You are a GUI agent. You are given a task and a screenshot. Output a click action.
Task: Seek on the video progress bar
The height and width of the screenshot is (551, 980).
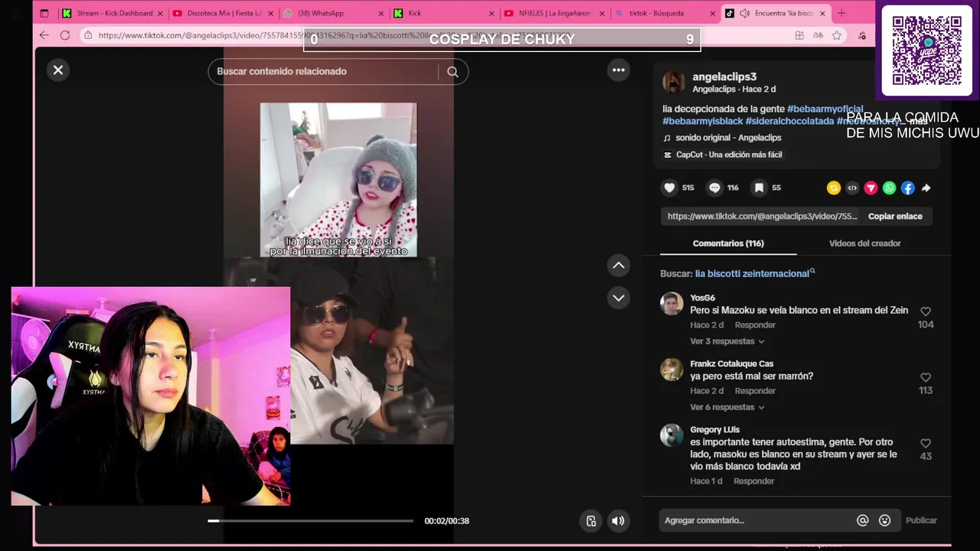(310, 521)
